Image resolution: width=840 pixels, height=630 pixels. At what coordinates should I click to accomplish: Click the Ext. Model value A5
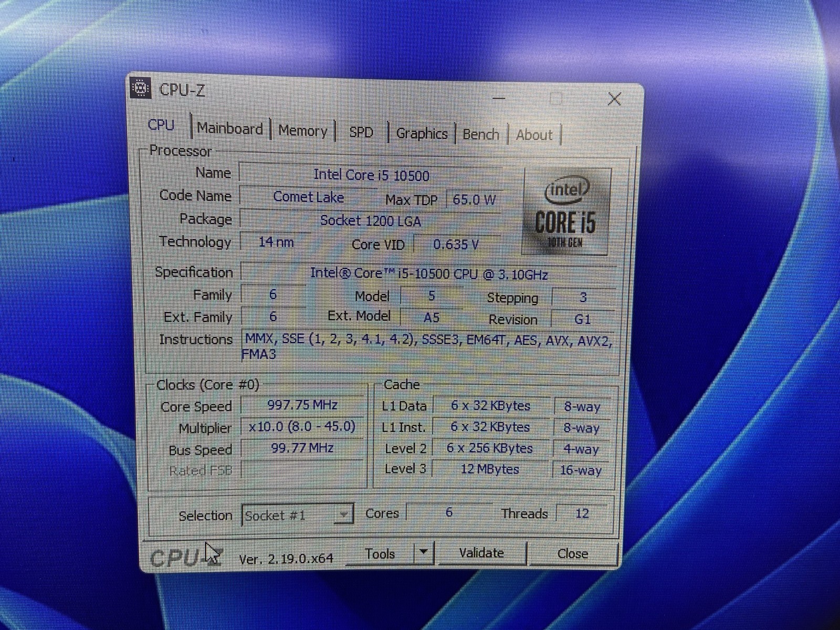pos(431,318)
